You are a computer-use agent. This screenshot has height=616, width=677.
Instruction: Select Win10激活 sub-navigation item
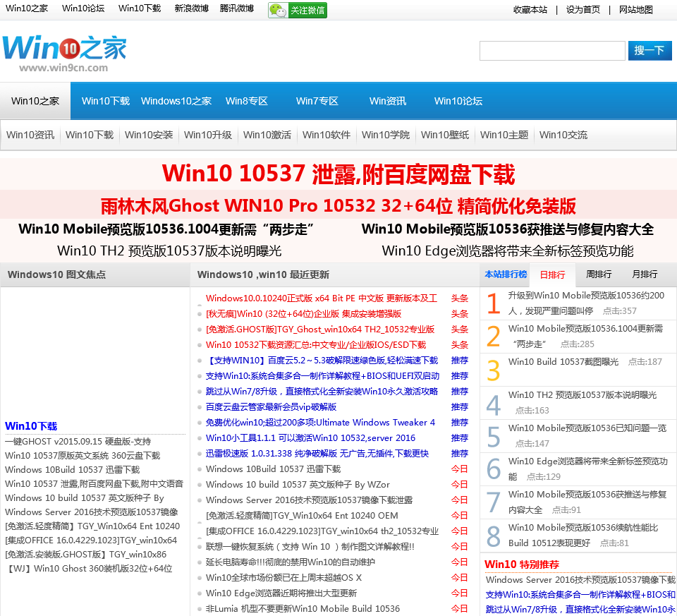(x=267, y=135)
